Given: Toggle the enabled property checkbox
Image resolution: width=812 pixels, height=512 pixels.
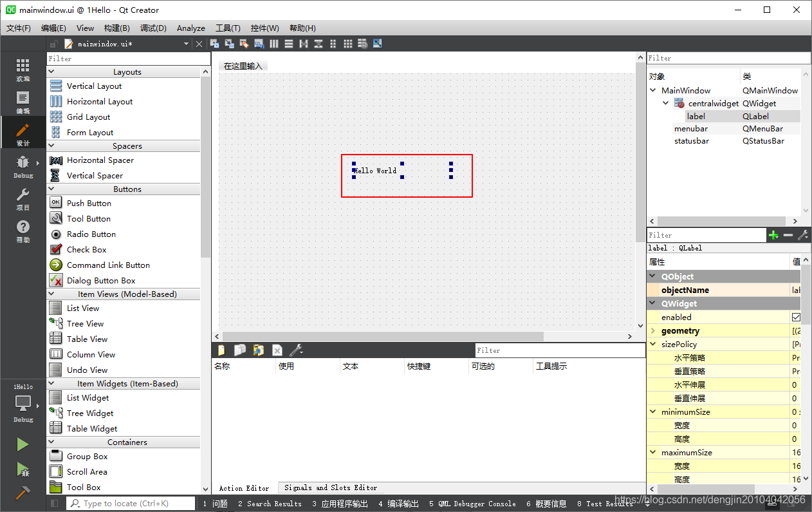Looking at the screenshot, I should pos(797,317).
